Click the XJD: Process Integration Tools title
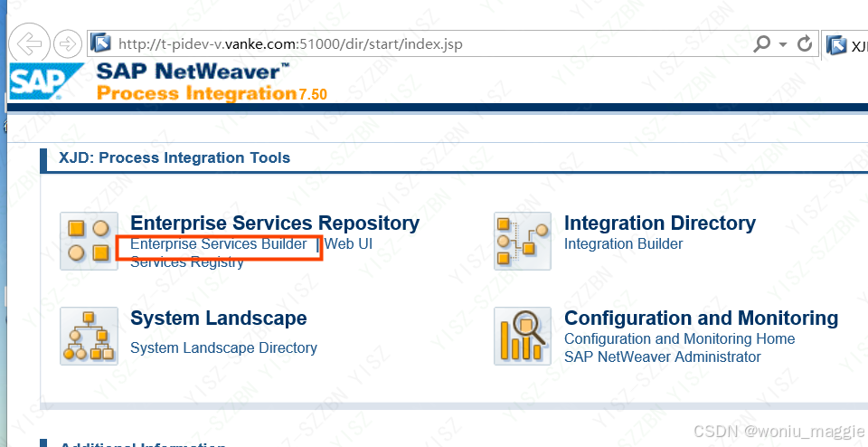This screenshot has height=447, width=868. 175,157
